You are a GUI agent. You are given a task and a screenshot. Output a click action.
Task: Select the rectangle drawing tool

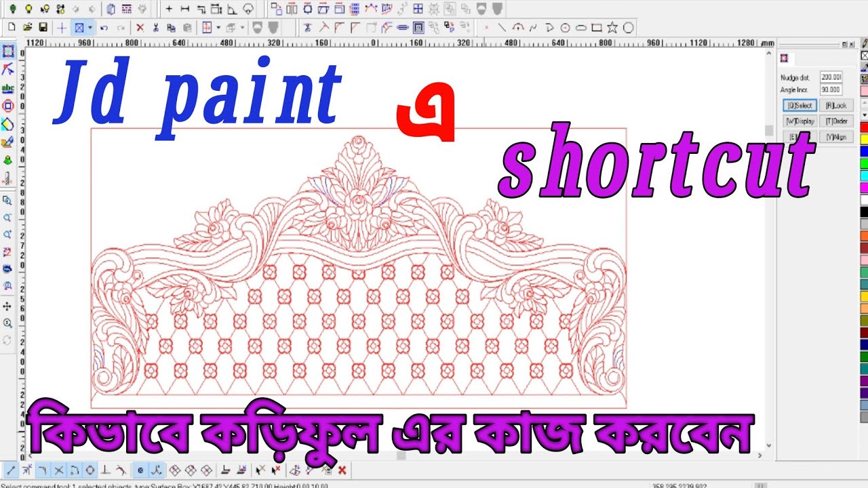click(597, 28)
